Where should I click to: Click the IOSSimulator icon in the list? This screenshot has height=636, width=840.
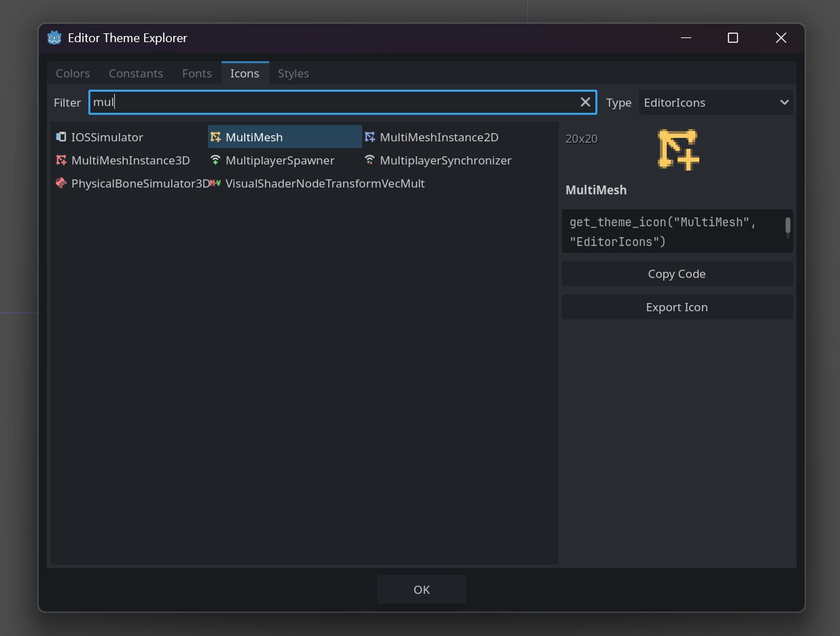click(61, 137)
